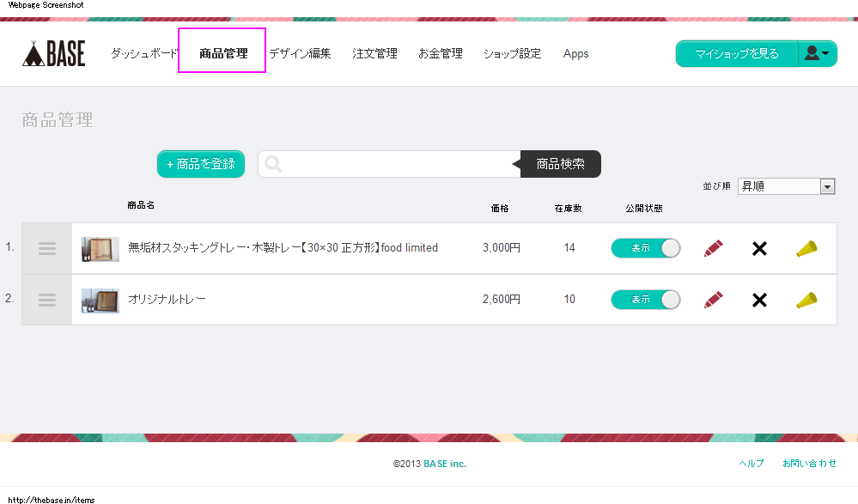Open 注文管理 menu item
This screenshot has height=504, width=858.
pos(374,53)
